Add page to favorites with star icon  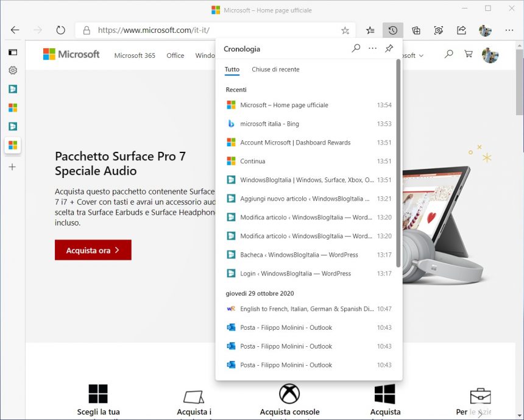(345, 30)
